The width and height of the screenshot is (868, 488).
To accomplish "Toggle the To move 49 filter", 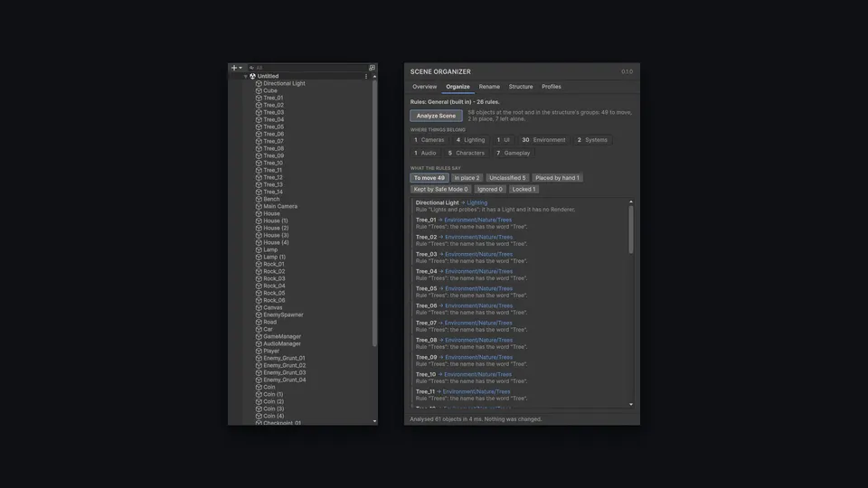I will pyautogui.click(x=429, y=178).
